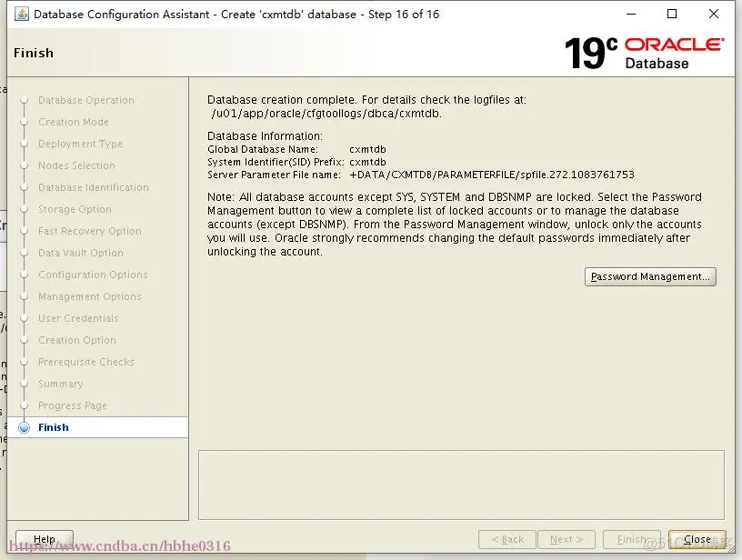Click the disabled Next button
Image resolution: width=742 pixels, height=560 pixels.
tap(567, 539)
